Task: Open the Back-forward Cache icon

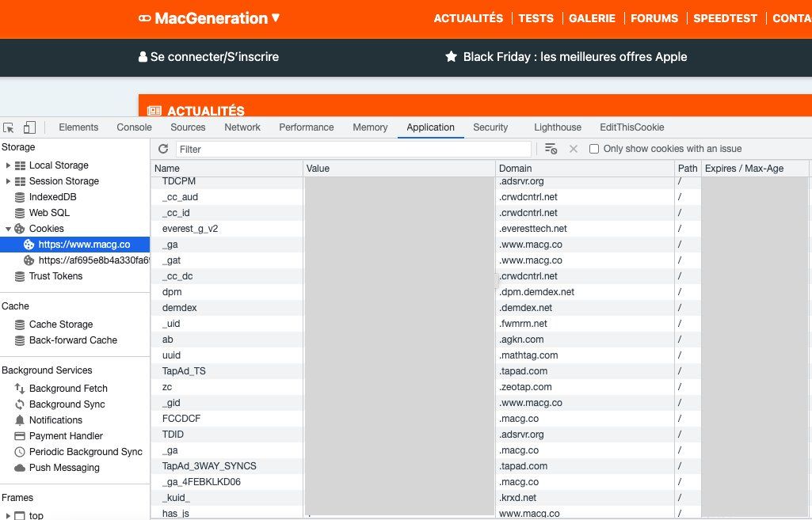Action: [20, 340]
